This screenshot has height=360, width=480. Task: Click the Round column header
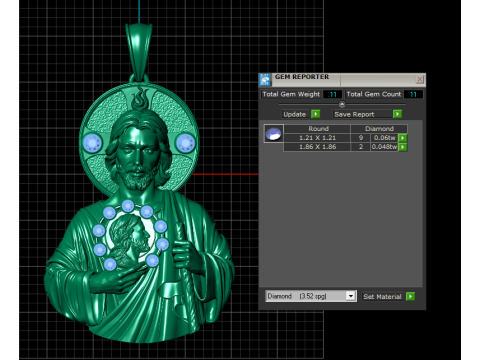pyautogui.click(x=317, y=129)
